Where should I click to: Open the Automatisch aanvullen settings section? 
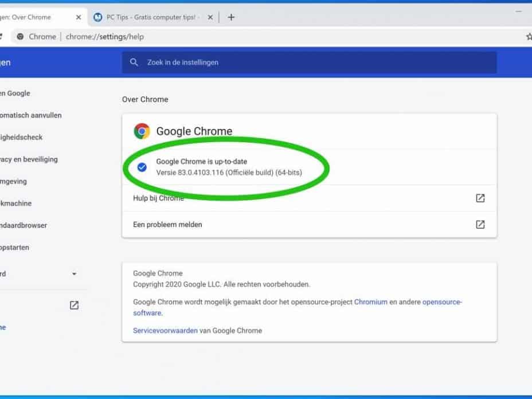(x=31, y=115)
